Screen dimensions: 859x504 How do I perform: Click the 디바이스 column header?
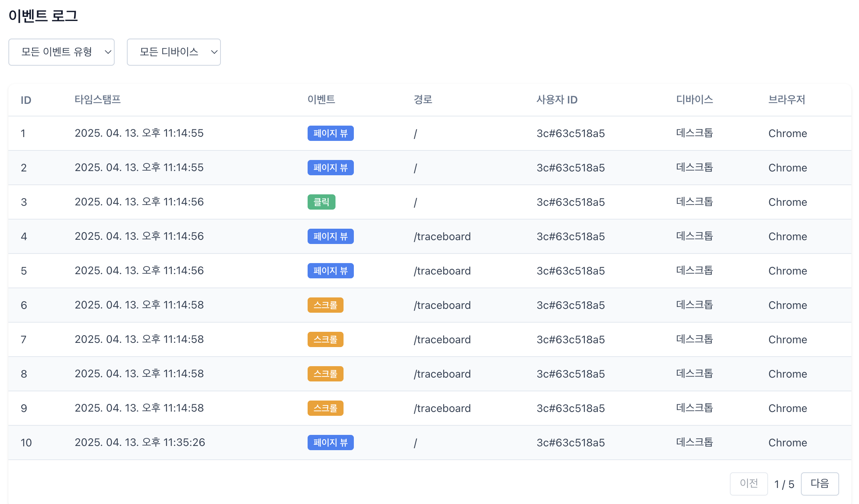(x=694, y=100)
